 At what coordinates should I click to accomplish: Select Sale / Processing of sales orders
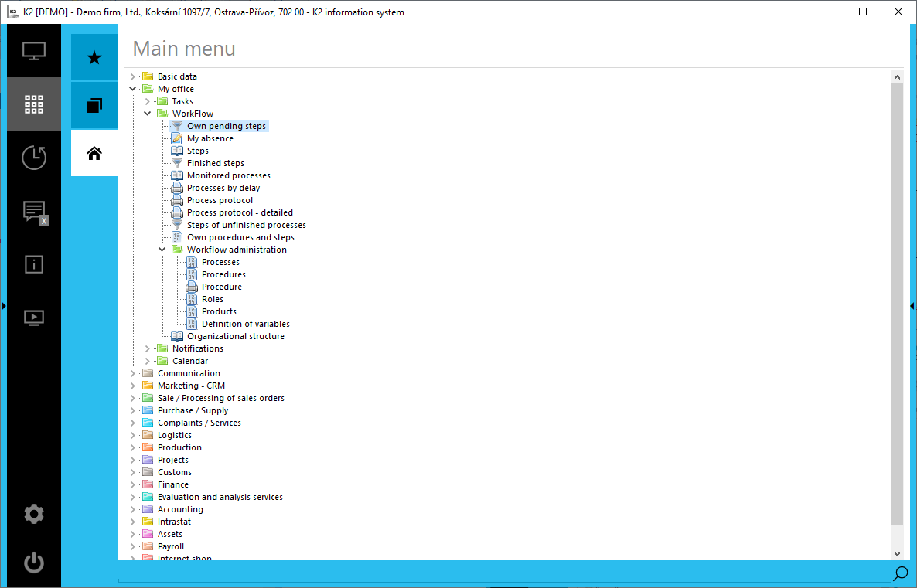(x=221, y=398)
